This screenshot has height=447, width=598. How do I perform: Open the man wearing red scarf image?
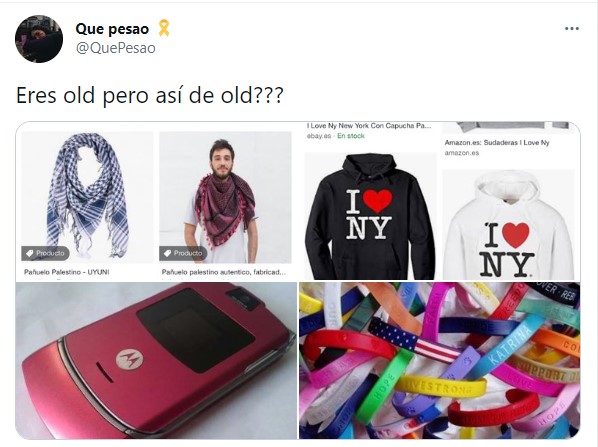point(225,197)
